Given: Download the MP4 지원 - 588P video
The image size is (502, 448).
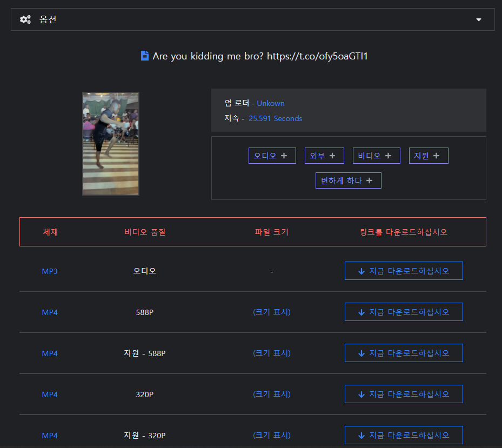Looking at the screenshot, I should tap(404, 353).
